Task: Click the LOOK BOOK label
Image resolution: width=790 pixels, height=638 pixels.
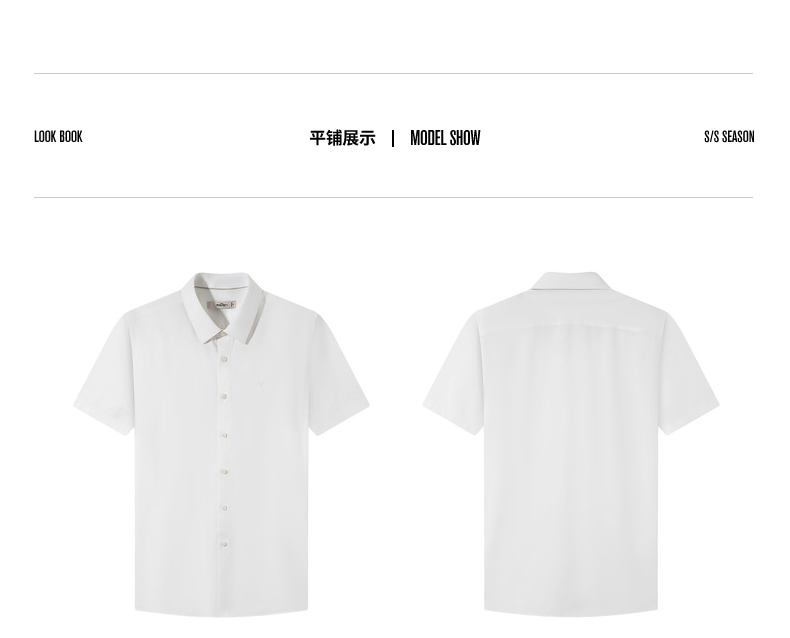Action: 58,137
